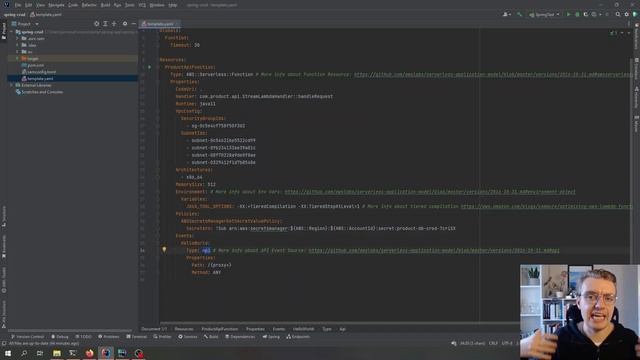The height and width of the screenshot is (360, 640).
Task: Open the Help menu
Action: [173, 5]
